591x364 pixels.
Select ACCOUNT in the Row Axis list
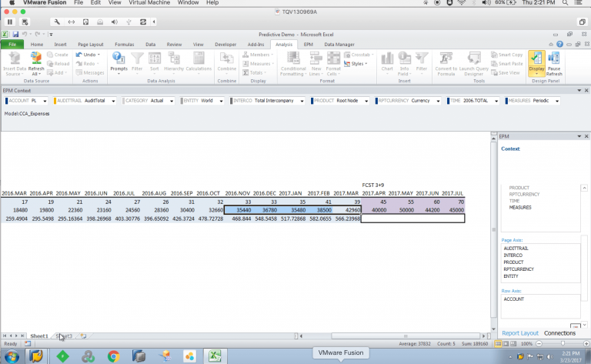tap(514, 299)
